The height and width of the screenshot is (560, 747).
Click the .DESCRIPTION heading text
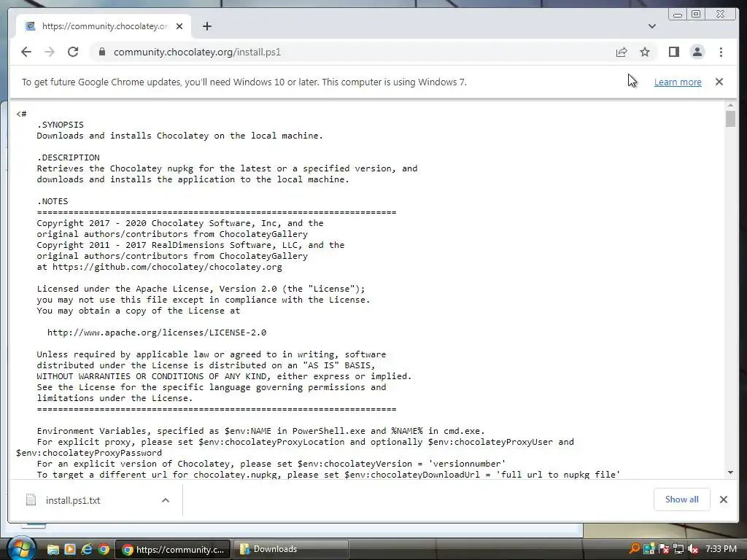pyautogui.click(x=68, y=157)
